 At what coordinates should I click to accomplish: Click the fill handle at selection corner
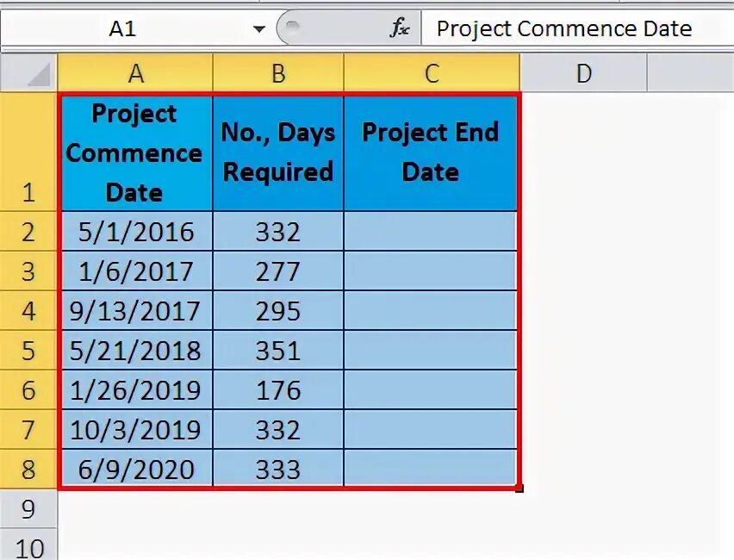(519, 488)
